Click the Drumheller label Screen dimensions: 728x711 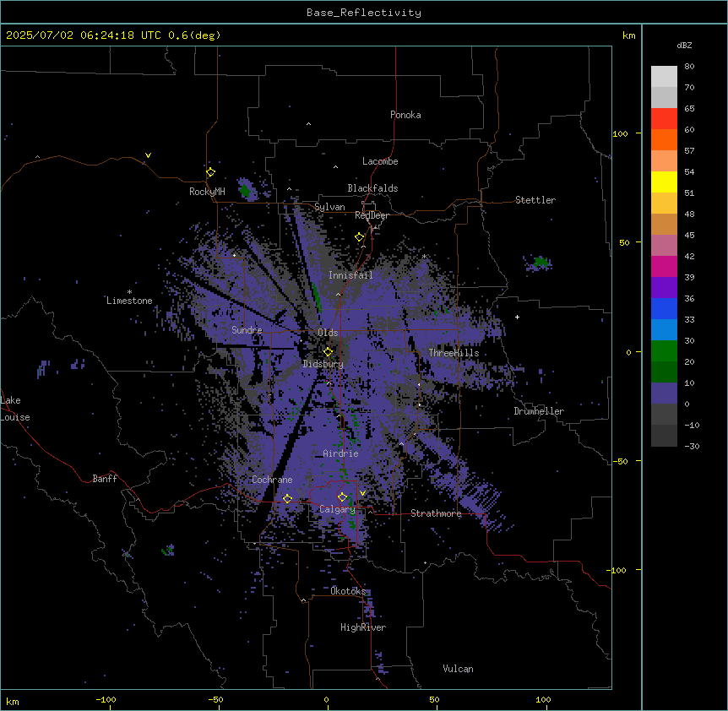(x=539, y=411)
